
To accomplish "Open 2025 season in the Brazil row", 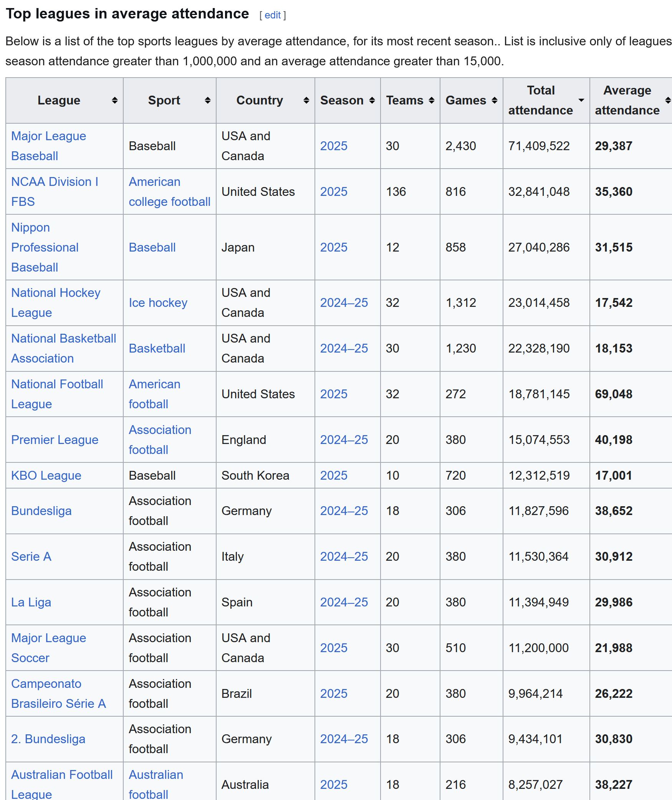I will (334, 694).
